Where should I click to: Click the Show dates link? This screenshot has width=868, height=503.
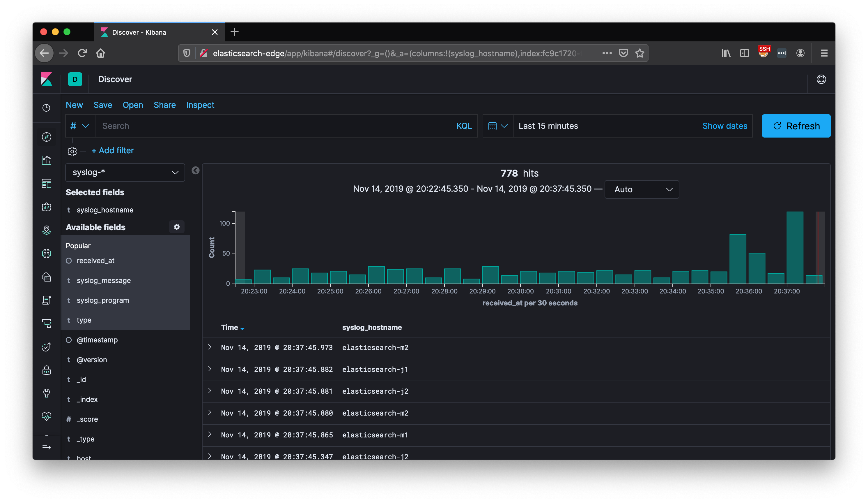pos(725,126)
